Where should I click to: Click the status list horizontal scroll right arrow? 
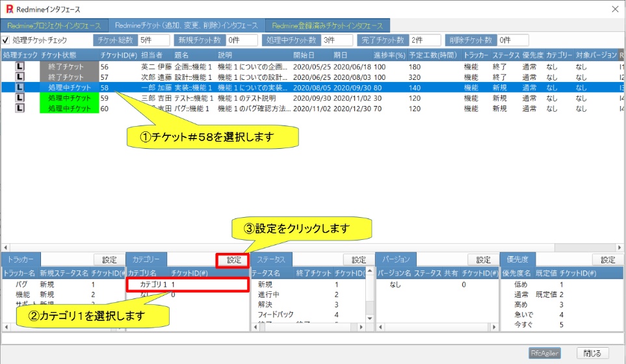(x=361, y=327)
